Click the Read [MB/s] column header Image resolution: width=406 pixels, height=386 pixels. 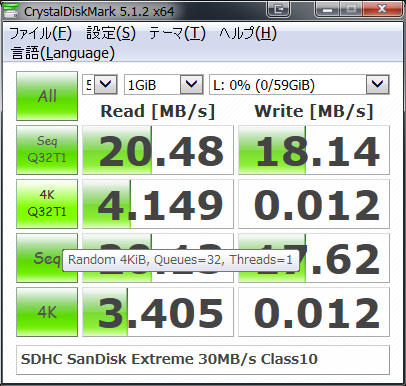click(x=158, y=111)
